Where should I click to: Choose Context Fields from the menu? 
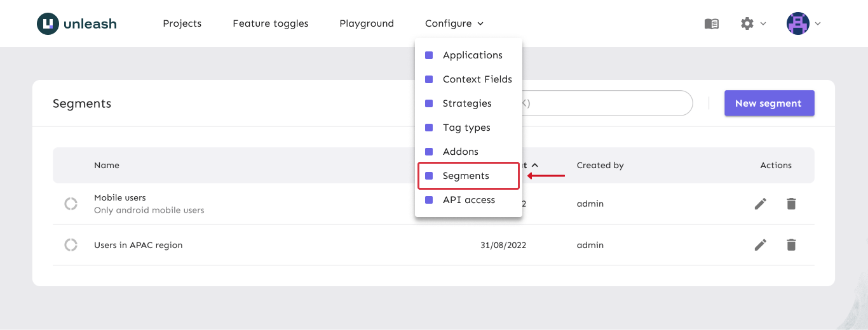pyautogui.click(x=477, y=79)
